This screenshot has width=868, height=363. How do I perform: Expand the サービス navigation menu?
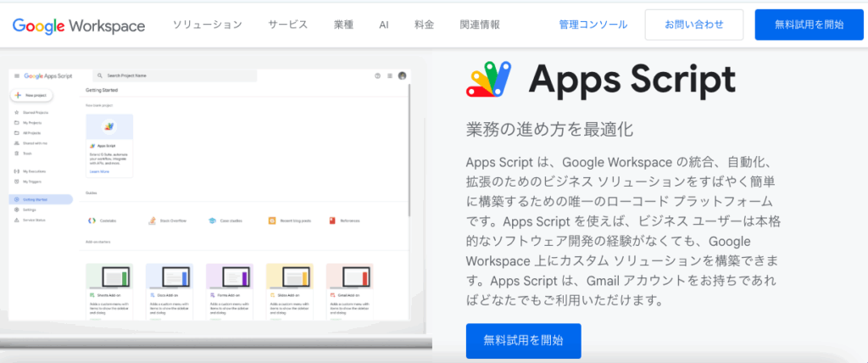[x=288, y=25]
